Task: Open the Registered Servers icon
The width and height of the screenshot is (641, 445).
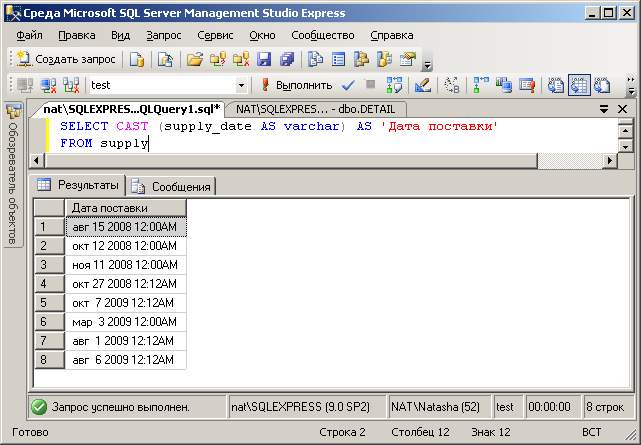Action: click(x=316, y=60)
